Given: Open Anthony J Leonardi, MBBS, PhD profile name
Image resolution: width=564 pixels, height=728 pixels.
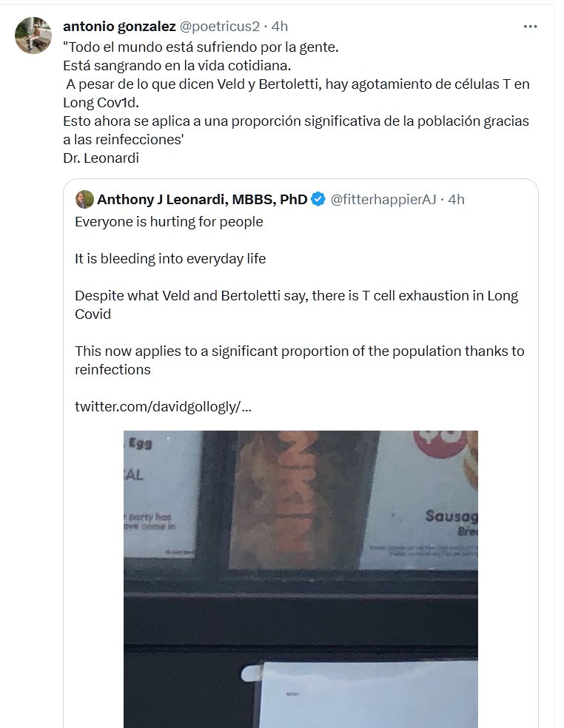Looking at the screenshot, I should click(x=202, y=199).
